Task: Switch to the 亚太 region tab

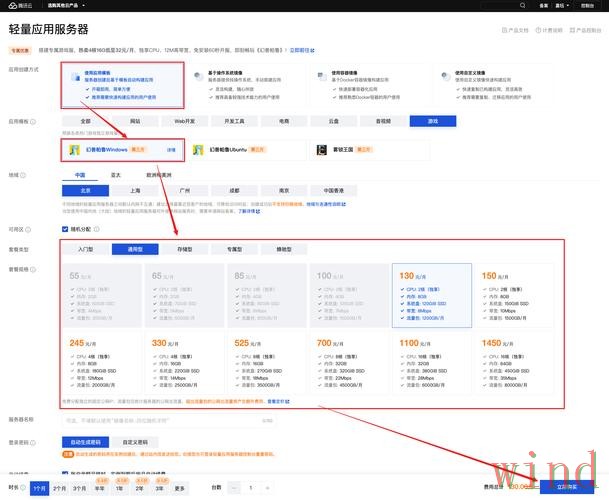Action: point(119,173)
